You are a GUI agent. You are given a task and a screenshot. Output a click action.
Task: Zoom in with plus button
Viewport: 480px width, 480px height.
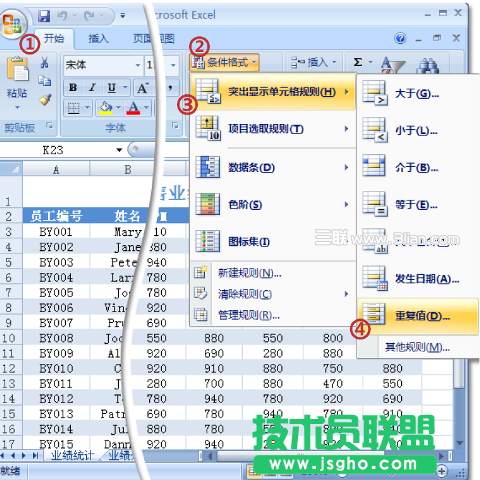pyautogui.click(x=442, y=471)
